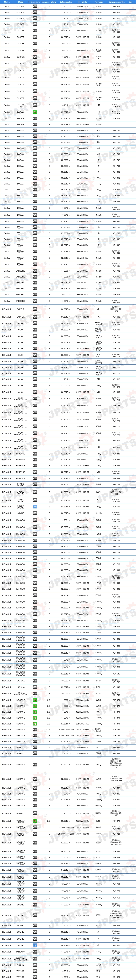Select the THALIA model cell

pyautogui.click(x=21, y=966)
